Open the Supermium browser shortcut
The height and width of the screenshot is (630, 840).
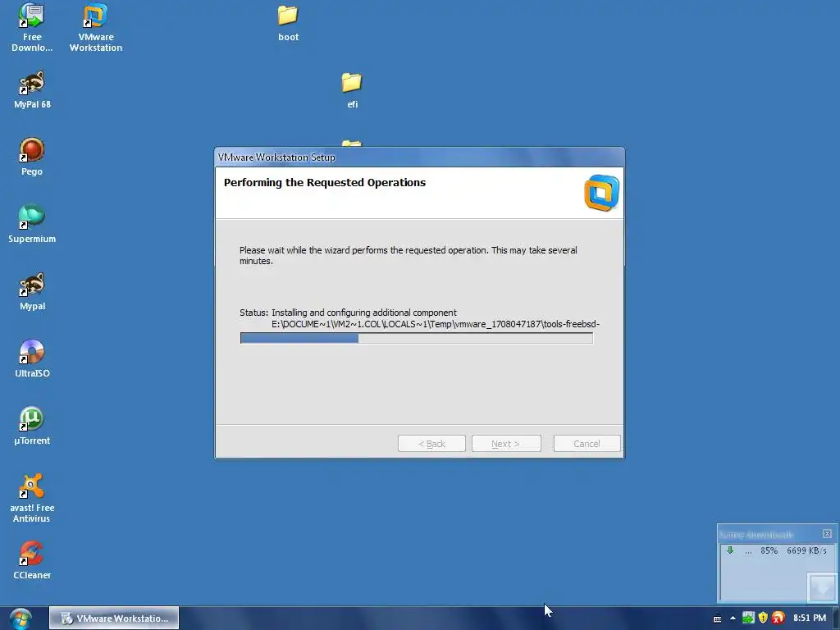[32, 224]
